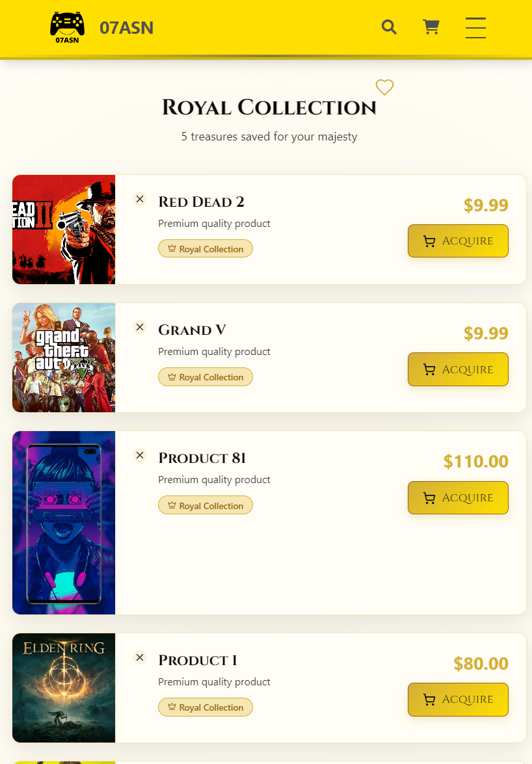Open the search magnifier icon

(x=389, y=27)
